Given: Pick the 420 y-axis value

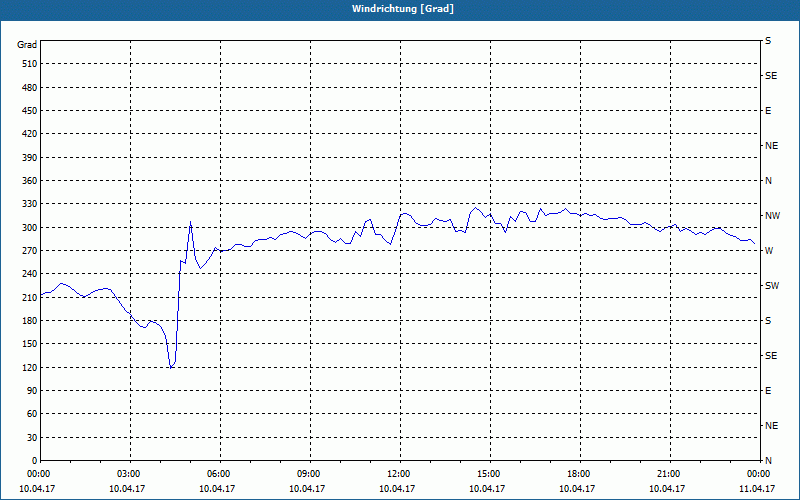Looking at the screenshot, I should click(30, 134).
